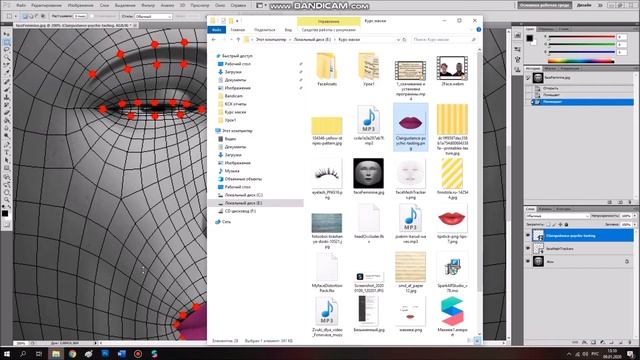Image resolution: width=640 pixels, height=360 pixels.
Task: Open Explorer Вид ribbon tab
Action: pos(288,30)
